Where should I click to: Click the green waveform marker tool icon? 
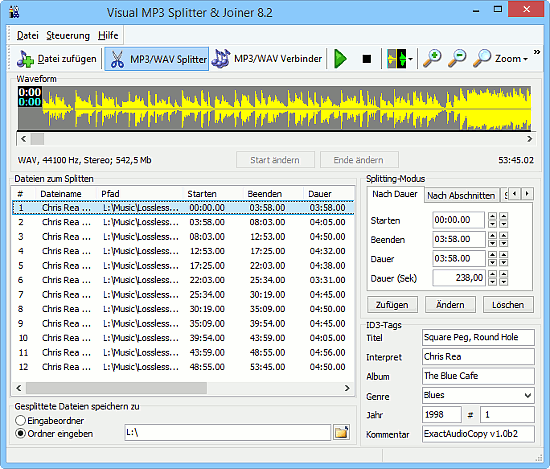396,59
